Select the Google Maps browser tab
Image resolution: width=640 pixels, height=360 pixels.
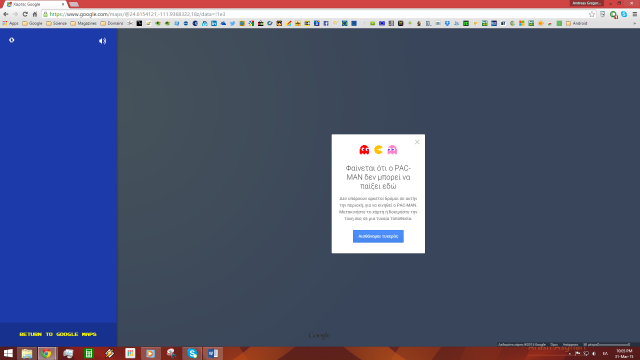(x=35, y=4)
